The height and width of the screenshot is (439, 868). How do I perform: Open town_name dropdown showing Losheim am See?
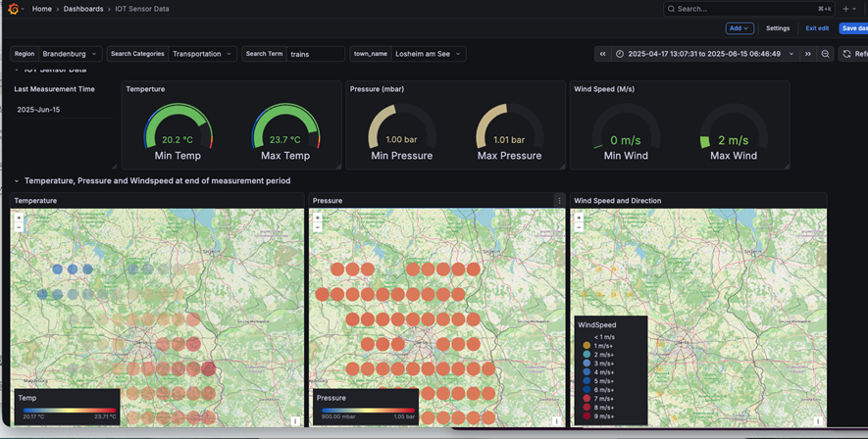[x=429, y=54]
